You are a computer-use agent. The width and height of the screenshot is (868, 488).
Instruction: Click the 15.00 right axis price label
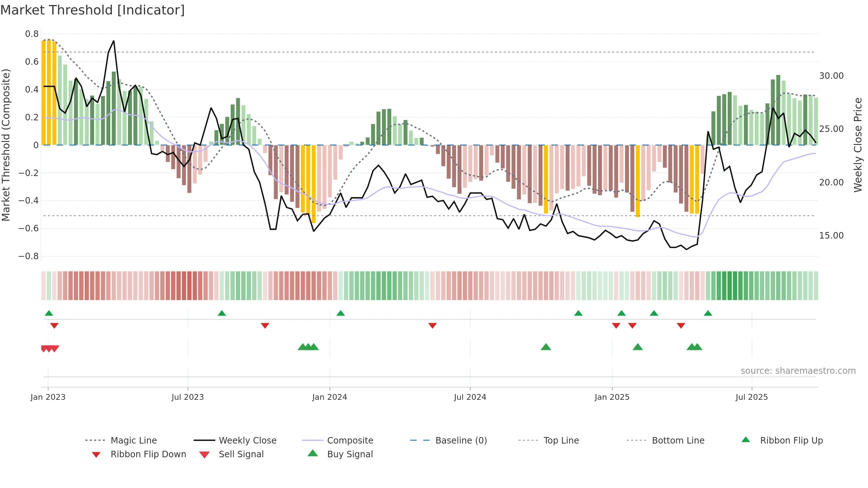pos(831,236)
